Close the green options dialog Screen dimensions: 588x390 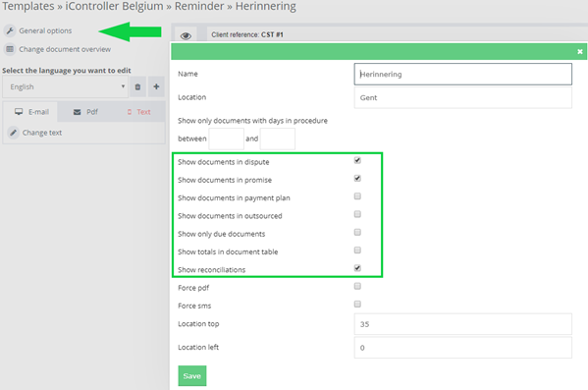(x=580, y=52)
